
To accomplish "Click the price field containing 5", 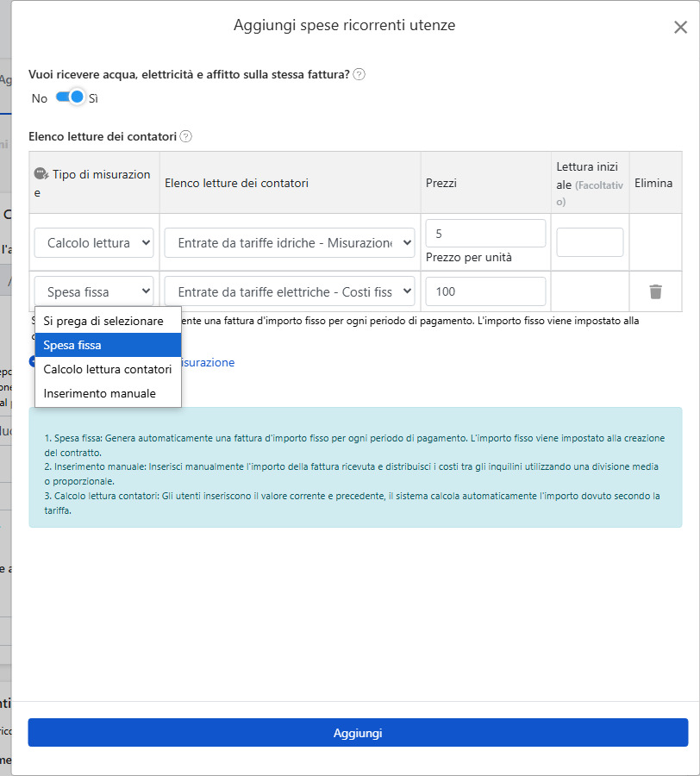I will (485, 234).
